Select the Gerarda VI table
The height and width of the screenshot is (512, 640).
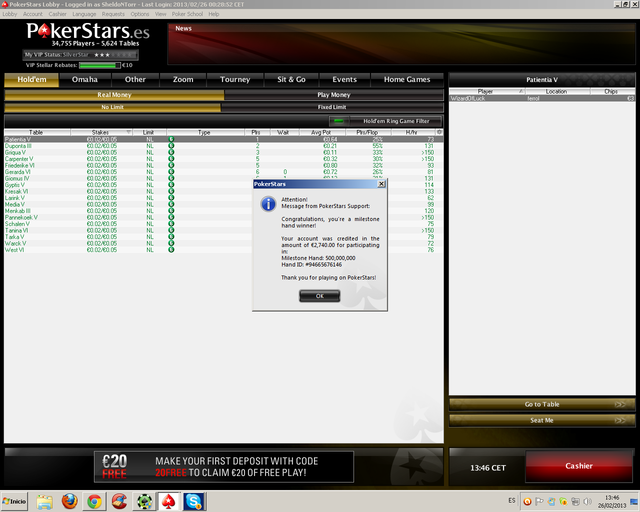pos(224,172)
